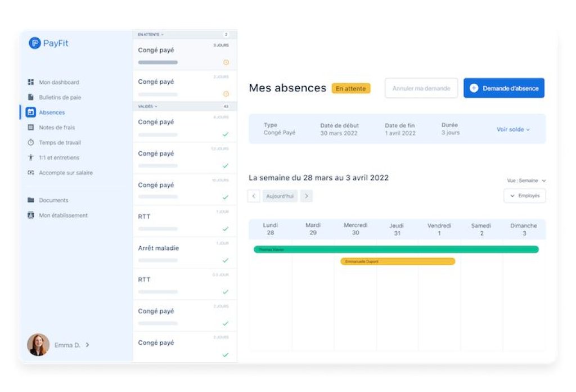
Task: Expand Voir solde dropdown
Action: click(513, 129)
